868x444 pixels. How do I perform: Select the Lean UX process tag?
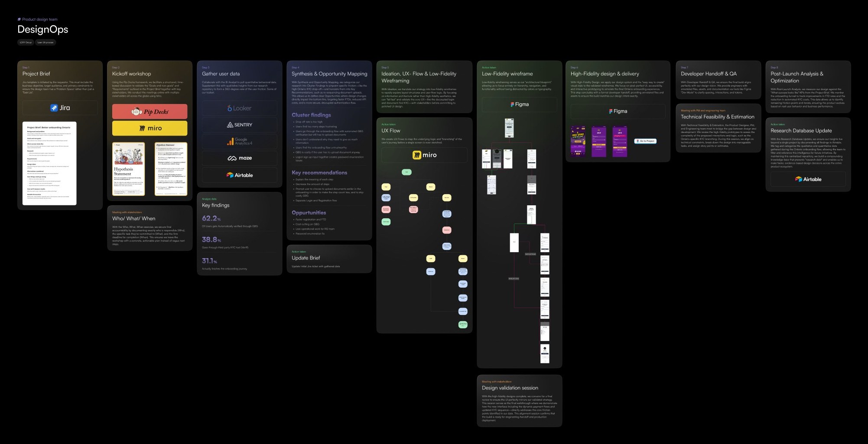[46, 42]
